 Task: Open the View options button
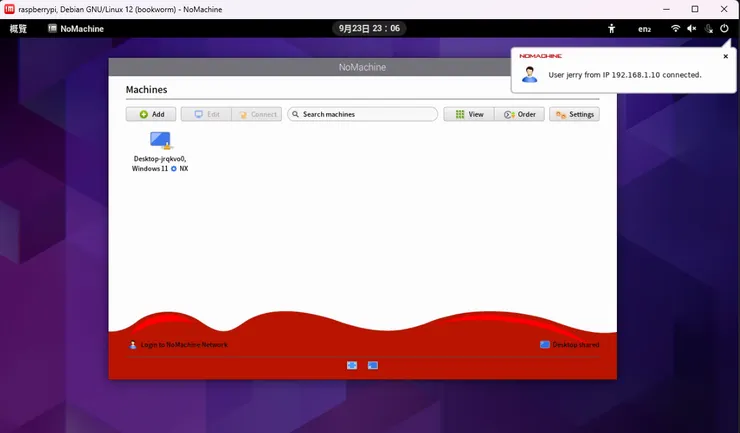tap(469, 114)
